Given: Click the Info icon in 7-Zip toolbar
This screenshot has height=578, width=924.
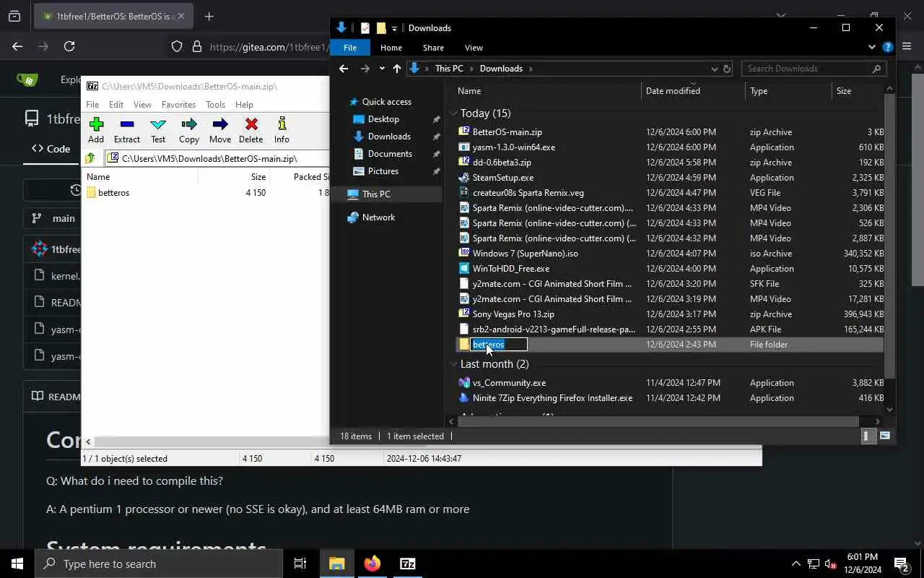Looking at the screenshot, I should pyautogui.click(x=282, y=131).
